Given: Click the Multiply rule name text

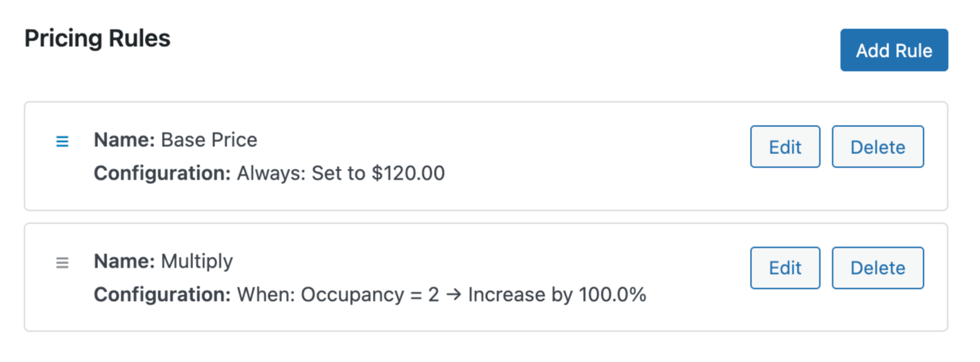Looking at the screenshot, I should (197, 261).
